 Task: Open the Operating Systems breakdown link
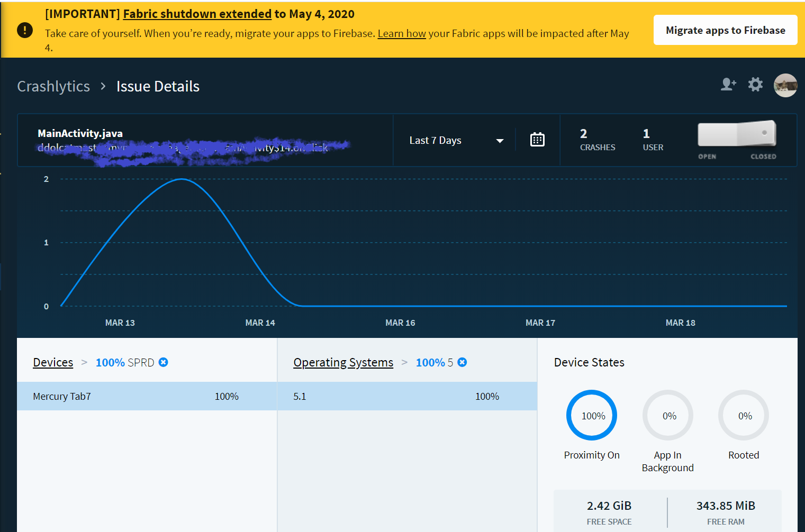coord(343,362)
